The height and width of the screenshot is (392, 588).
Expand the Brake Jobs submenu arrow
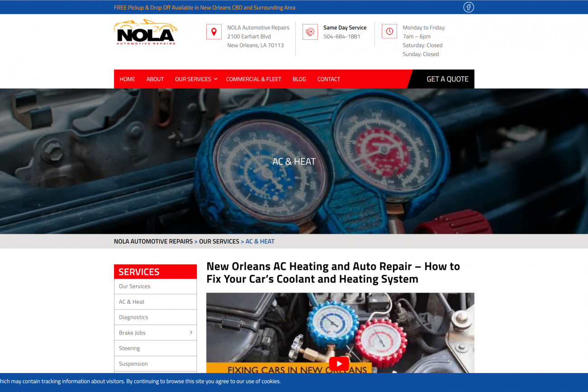[191, 333]
